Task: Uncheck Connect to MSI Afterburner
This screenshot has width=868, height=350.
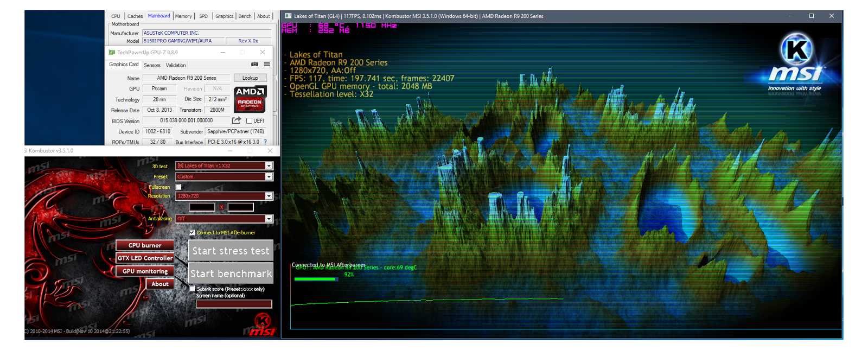Action: click(x=192, y=232)
